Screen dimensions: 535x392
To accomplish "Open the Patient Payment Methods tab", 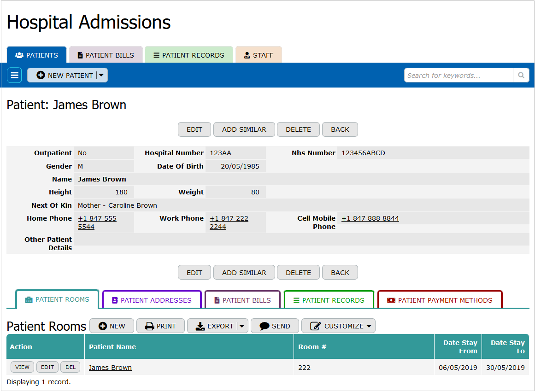I will point(440,300).
